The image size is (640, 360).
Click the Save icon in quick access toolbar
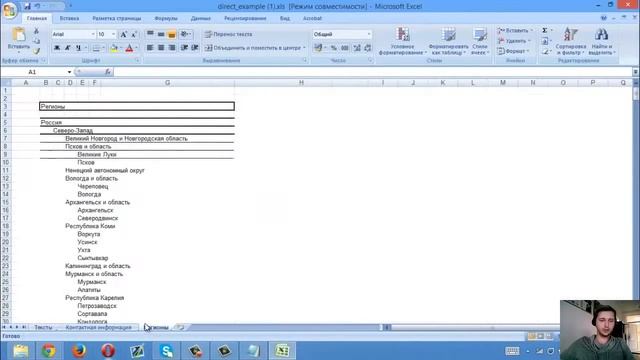pyautogui.click(x=27, y=6)
